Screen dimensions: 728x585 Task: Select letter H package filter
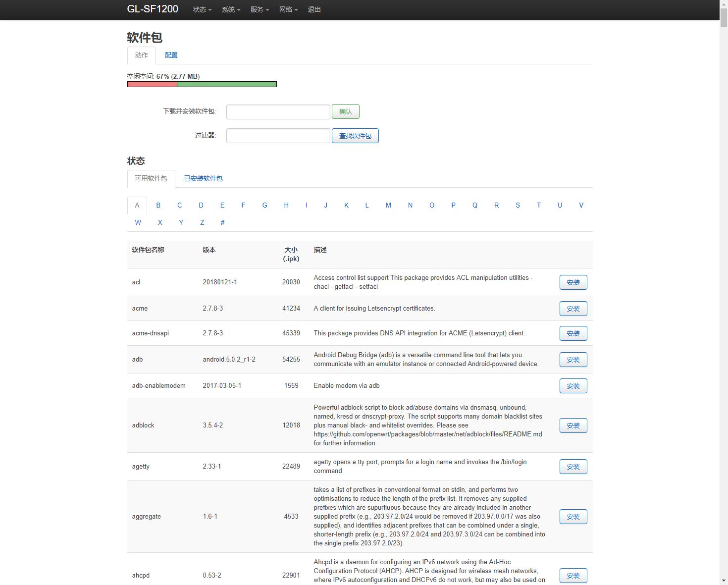(286, 205)
